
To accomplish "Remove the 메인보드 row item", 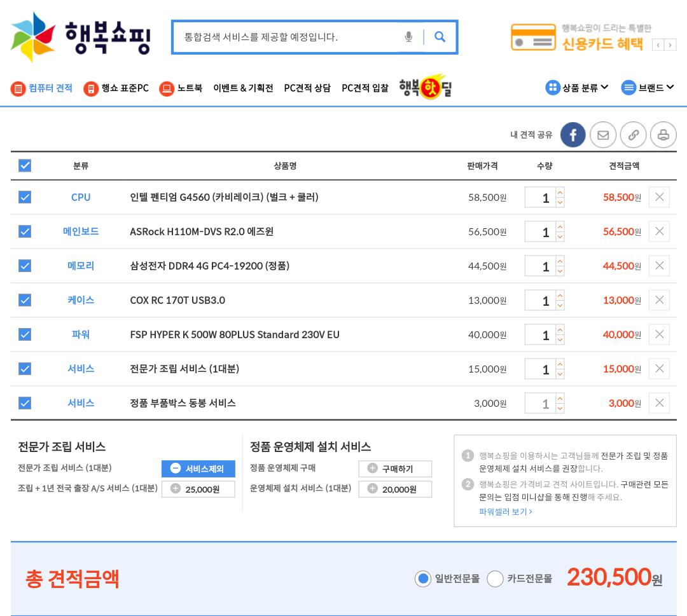I will pyautogui.click(x=660, y=231).
